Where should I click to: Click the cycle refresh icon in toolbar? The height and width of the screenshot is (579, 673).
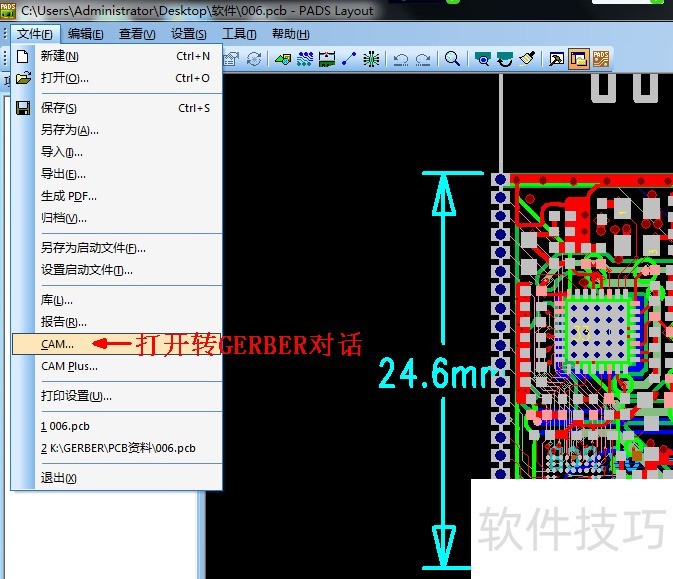tap(254, 59)
